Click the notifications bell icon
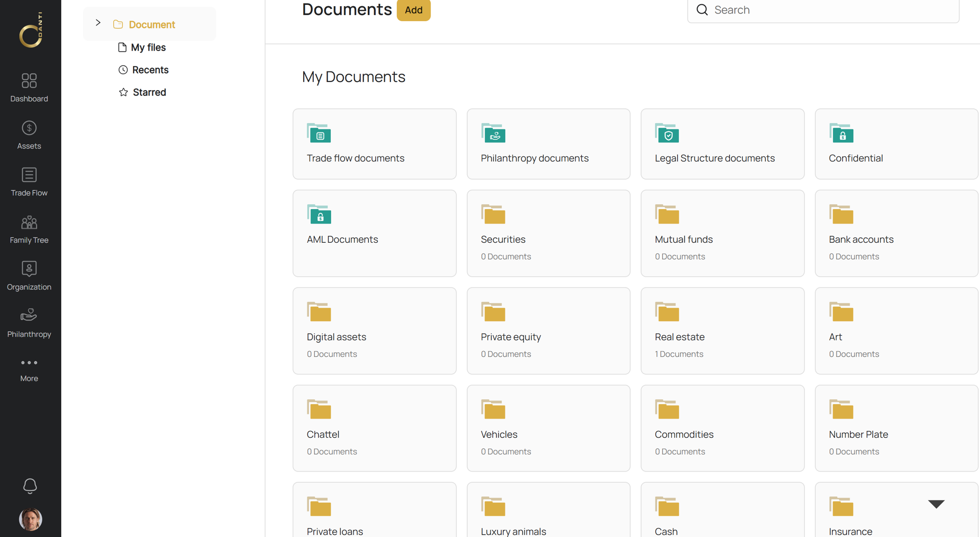Image resolution: width=980 pixels, height=537 pixels. 30,485
